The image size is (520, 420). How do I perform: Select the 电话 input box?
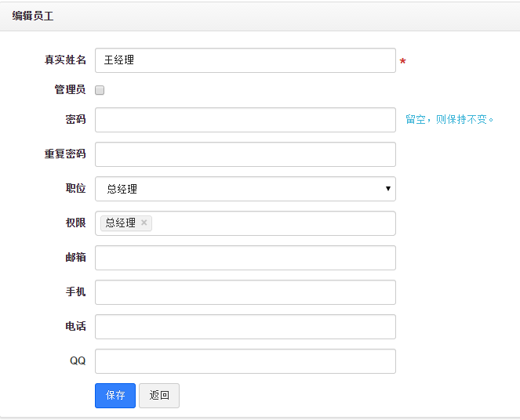point(245,327)
